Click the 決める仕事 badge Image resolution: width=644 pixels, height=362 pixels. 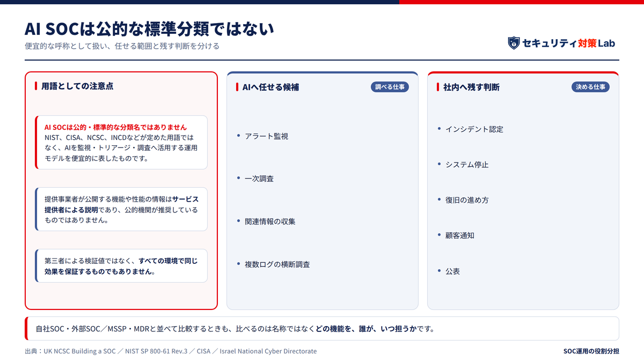tap(590, 87)
